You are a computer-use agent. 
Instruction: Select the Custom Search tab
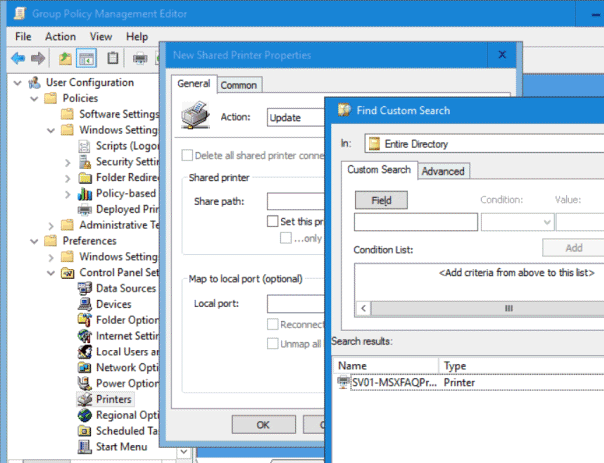[x=379, y=169]
